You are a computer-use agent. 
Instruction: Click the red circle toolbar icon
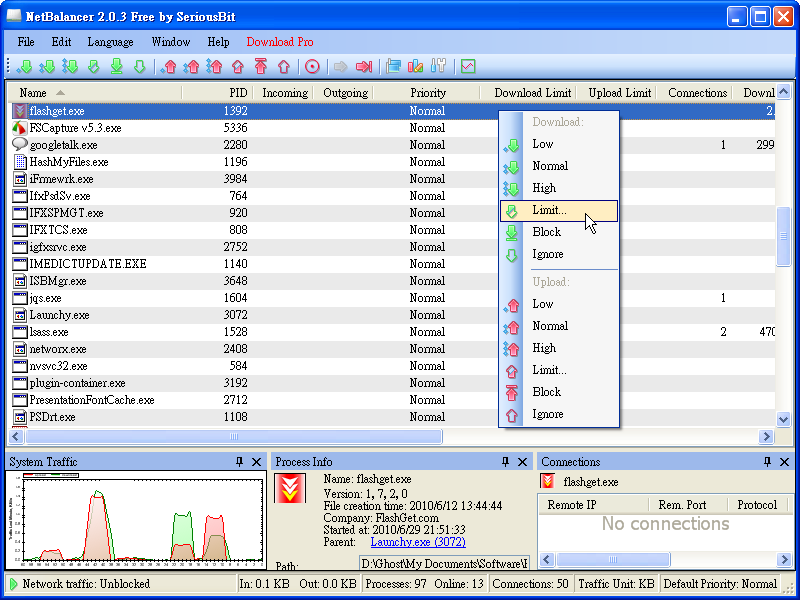coord(312,66)
